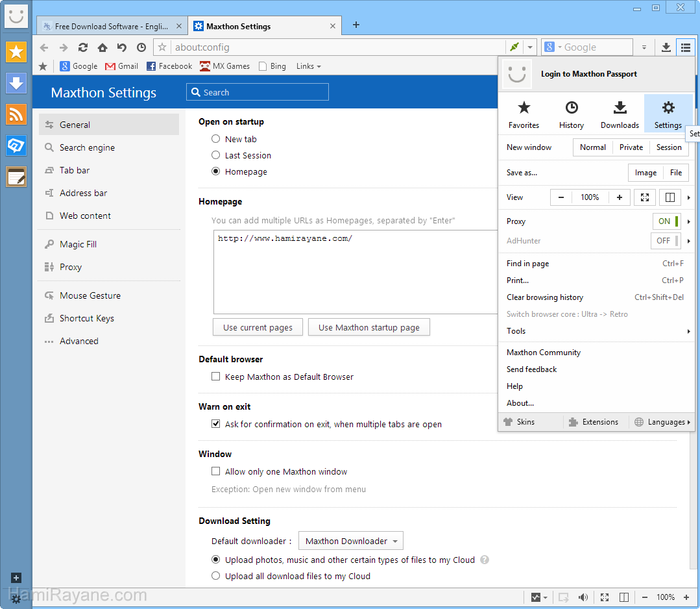This screenshot has width=700, height=609.
Task: Turn on the AdHunter OFF switch
Action: tap(666, 241)
